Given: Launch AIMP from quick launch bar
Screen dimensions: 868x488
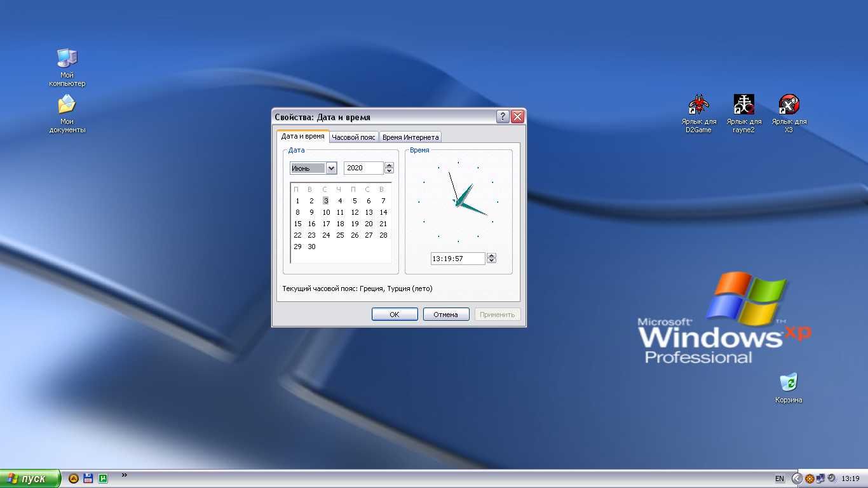Looking at the screenshot, I should point(73,478).
